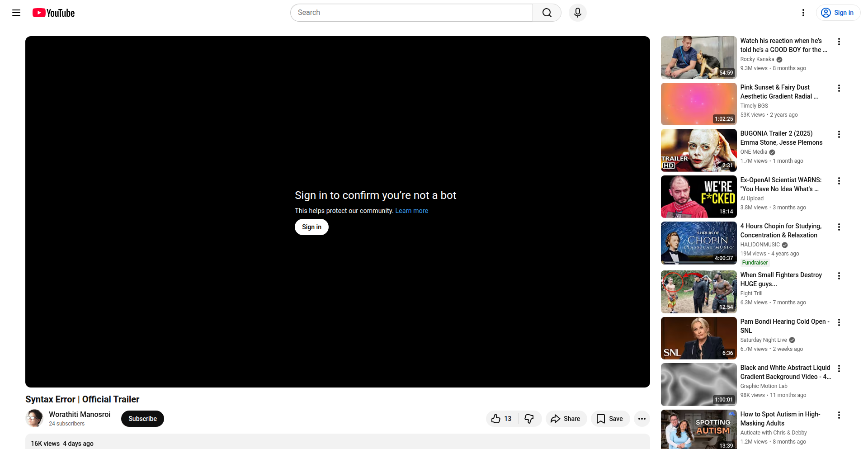Click the Graphic Motion Lab channel name
The height and width of the screenshot is (449, 868).
764,386
